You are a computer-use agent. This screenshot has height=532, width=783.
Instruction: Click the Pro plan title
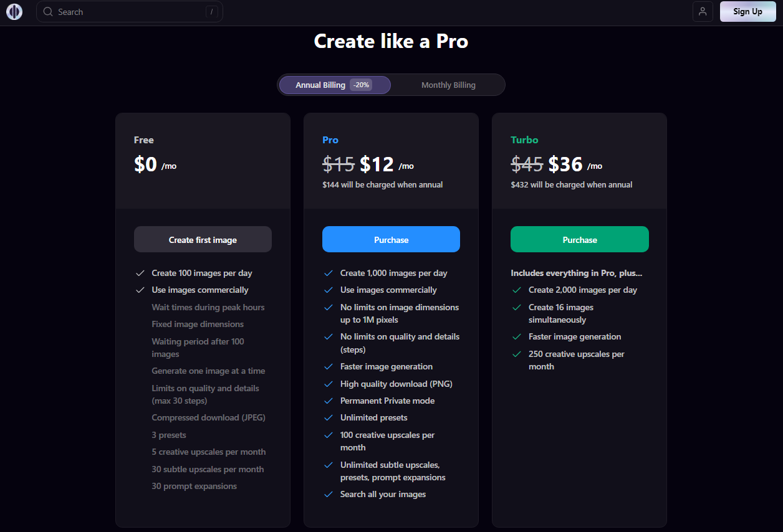coord(330,140)
